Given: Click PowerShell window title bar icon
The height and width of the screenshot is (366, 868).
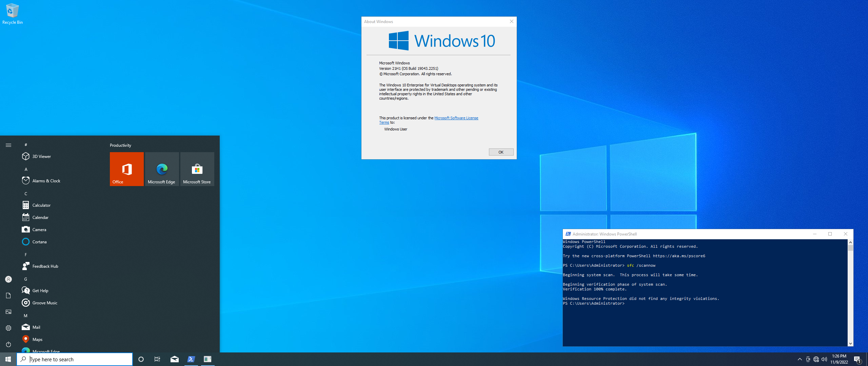Looking at the screenshot, I should click(568, 234).
